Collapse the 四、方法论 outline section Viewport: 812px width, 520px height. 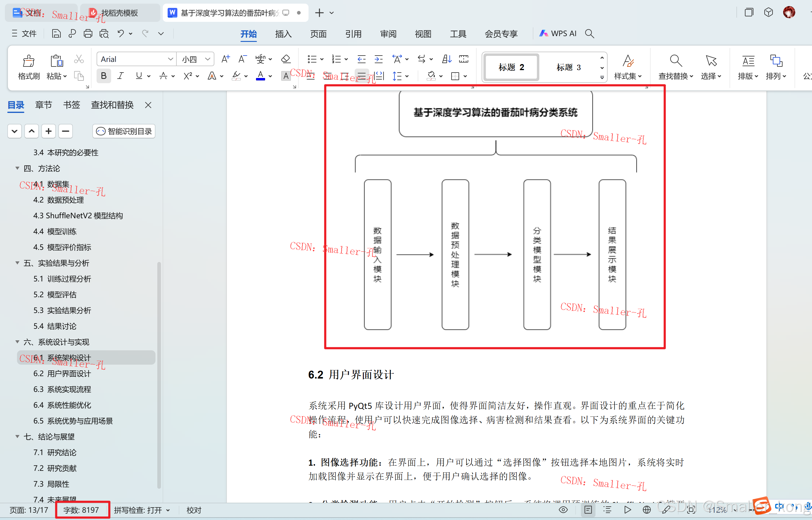(x=17, y=168)
